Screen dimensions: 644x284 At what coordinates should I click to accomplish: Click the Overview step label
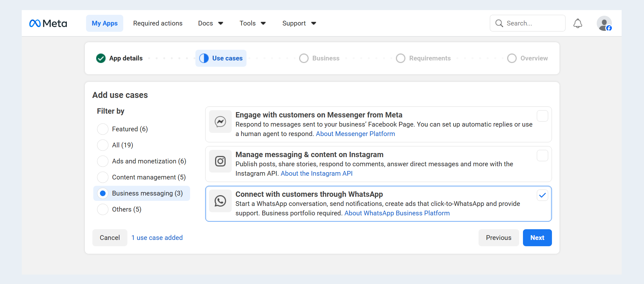[534, 58]
